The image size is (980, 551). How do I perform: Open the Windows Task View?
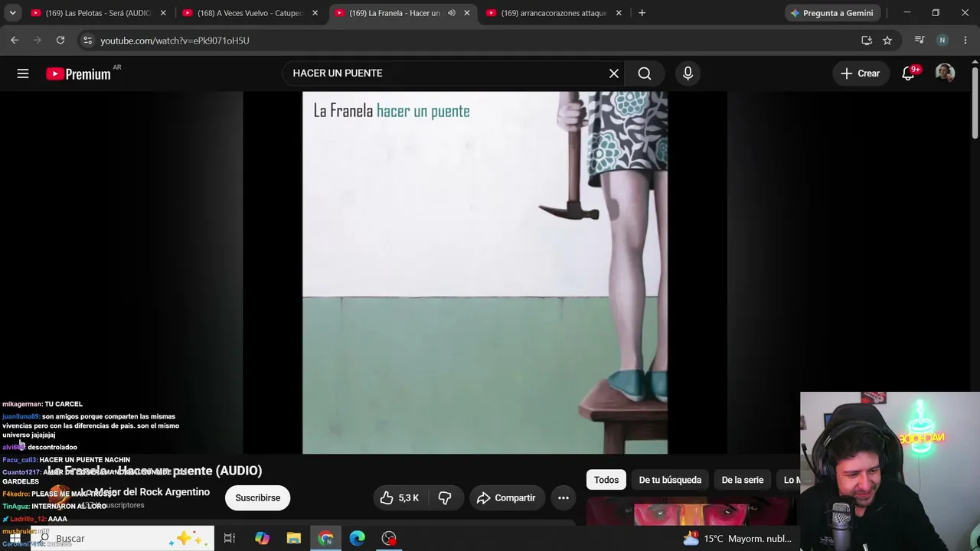pyautogui.click(x=229, y=539)
